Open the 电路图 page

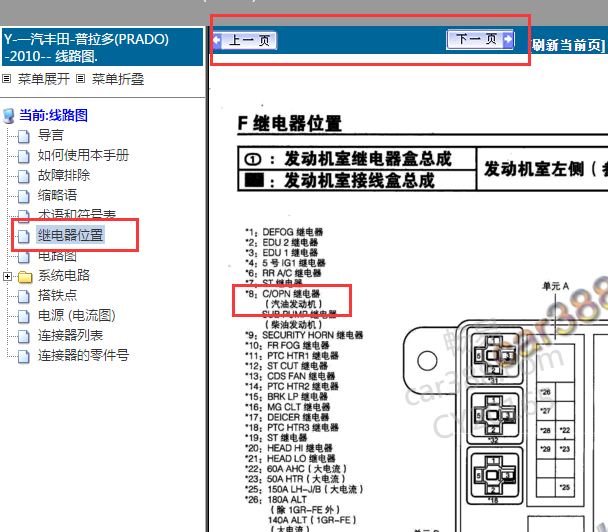57,256
